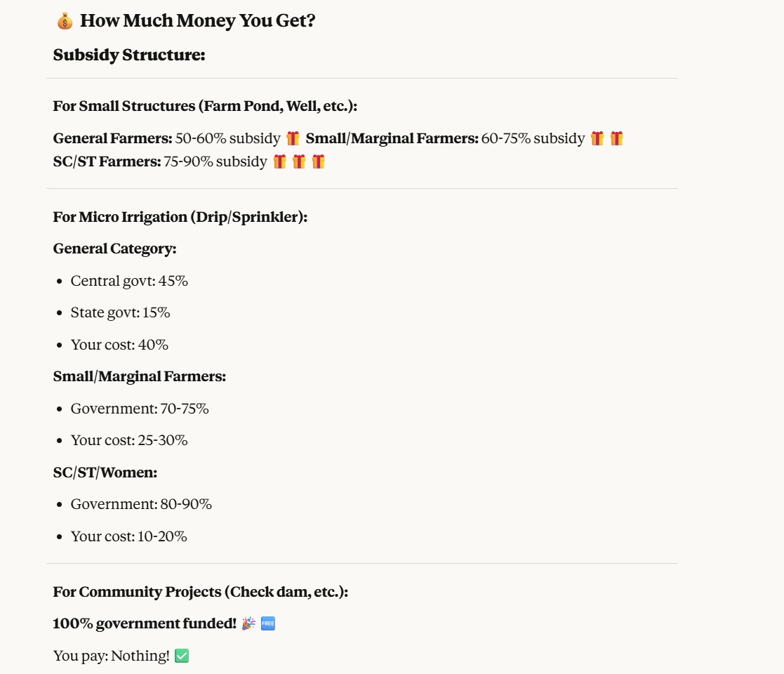The height and width of the screenshot is (674, 784).
Task: Click the "Central govt: 45%" bullet item
Action: pyautogui.click(x=129, y=281)
